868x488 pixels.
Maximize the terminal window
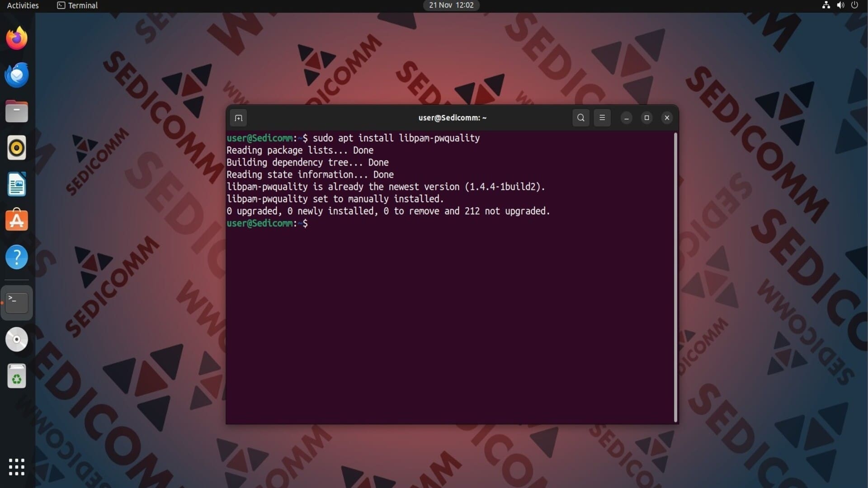pos(647,118)
